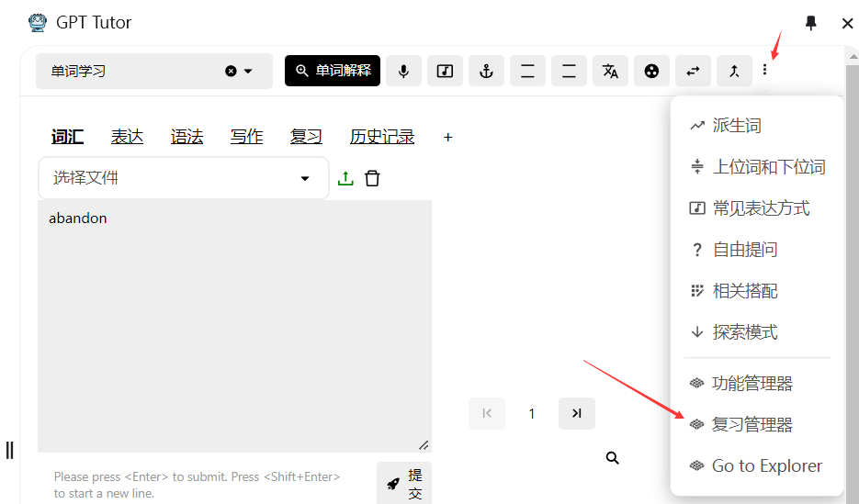This screenshot has width=859, height=504.
Task: Switch to the 历史记录 tab
Action: pyautogui.click(x=381, y=137)
